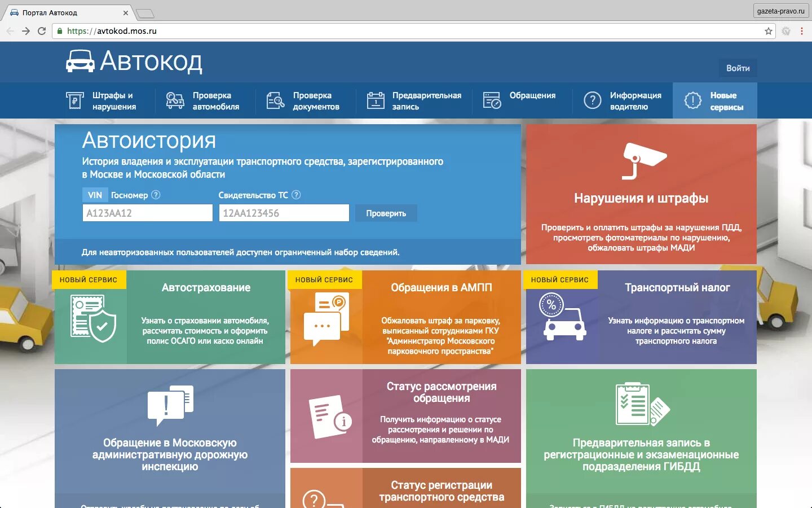812x508 pixels.
Task: Open Статус регистрации транспортного средства heading
Action: (441, 491)
